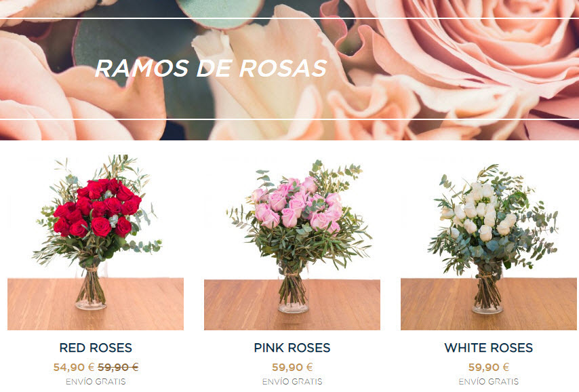Click ENVÍO GRATIS under Red Roses
Screen dimensions: 579x392
tap(96, 381)
